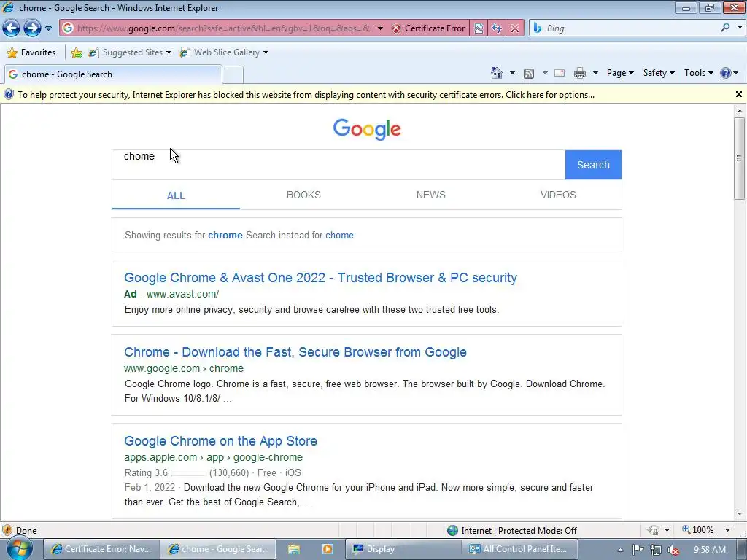Expand the address bar URL dropdown
Screen dimensions: 747x560
380,28
